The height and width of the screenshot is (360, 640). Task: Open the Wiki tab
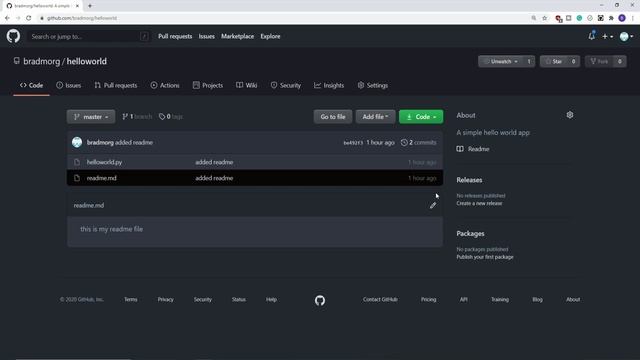coord(247,85)
